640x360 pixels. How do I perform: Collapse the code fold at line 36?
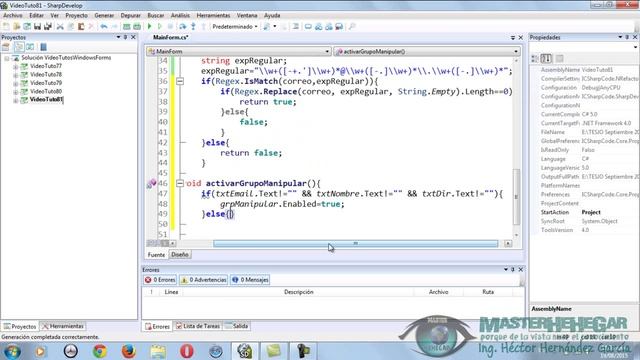pyautogui.click(x=180, y=81)
